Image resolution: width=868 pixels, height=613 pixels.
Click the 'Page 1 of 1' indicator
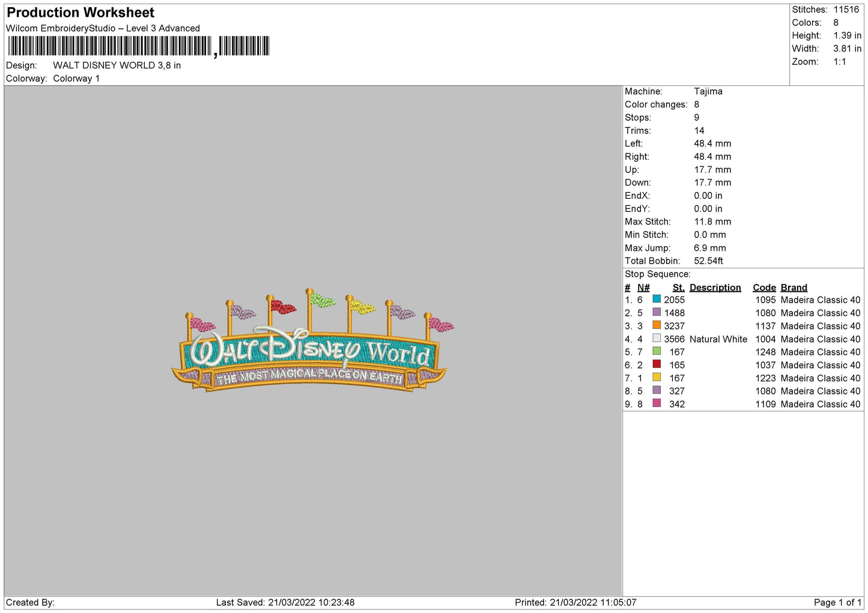point(837,602)
